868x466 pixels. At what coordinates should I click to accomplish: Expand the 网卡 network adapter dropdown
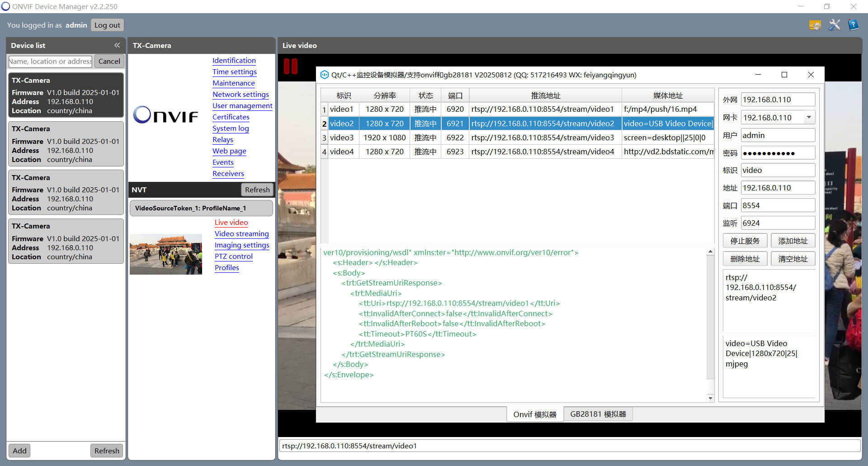coord(809,117)
